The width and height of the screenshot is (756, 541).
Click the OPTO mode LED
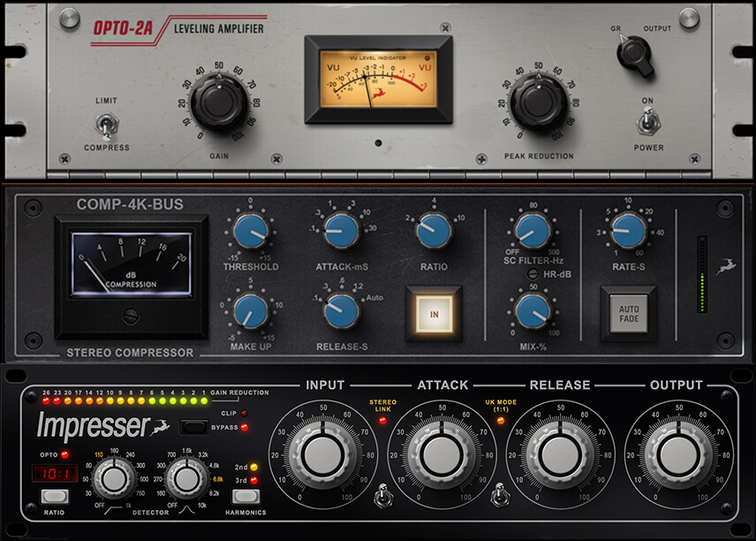tap(64, 454)
